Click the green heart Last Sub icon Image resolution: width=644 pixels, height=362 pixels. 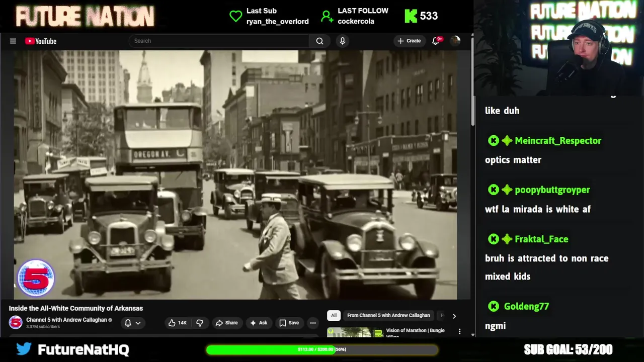coord(235,16)
